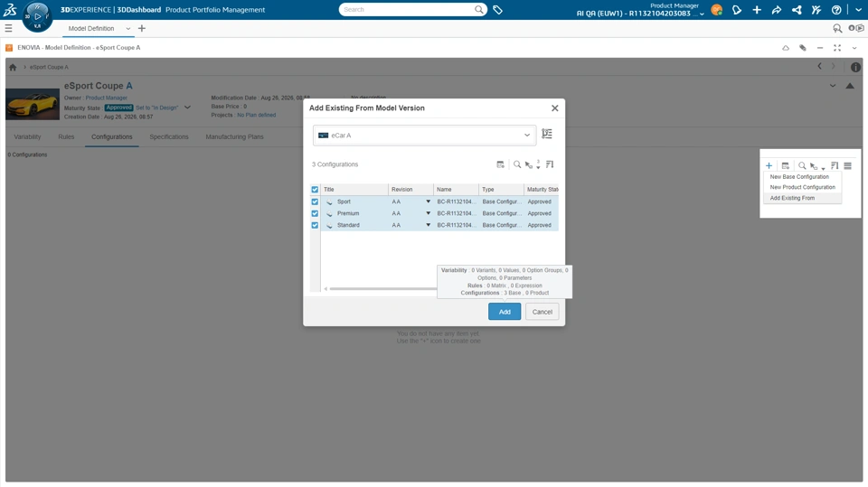Image resolution: width=868 pixels, height=487 pixels.
Task: Click the top bar plus add icon
Action: (x=757, y=10)
